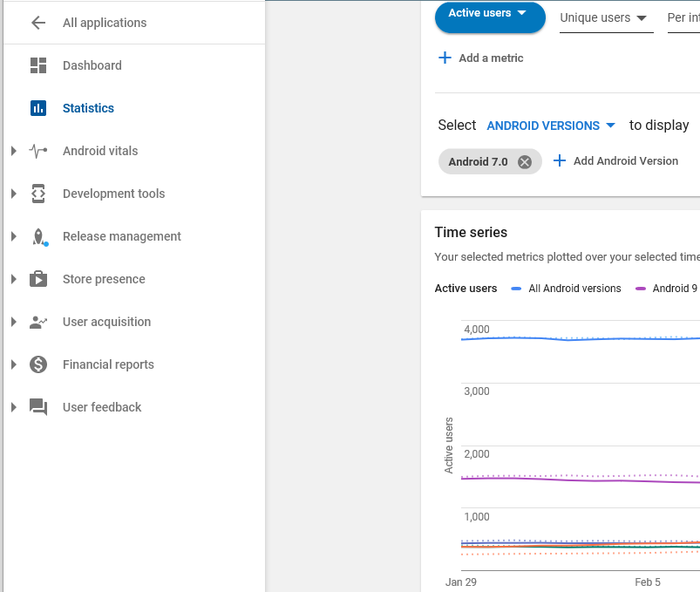This screenshot has height=592, width=700.
Task: Expand the Financial reports section arrow
Action: [x=14, y=364]
